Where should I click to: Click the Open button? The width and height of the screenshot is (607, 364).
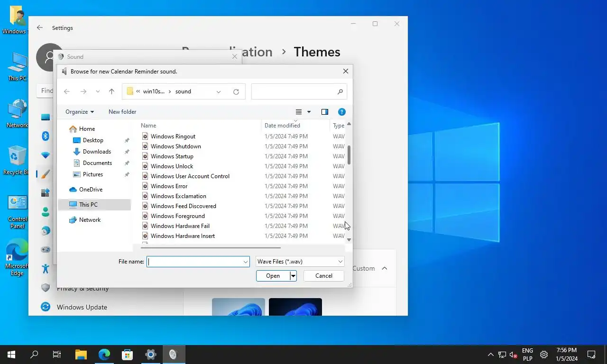pos(273,276)
